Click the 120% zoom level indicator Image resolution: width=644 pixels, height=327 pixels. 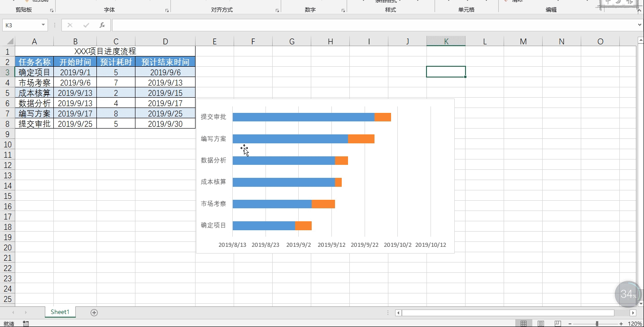pyautogui.click(x=635, y=323)
